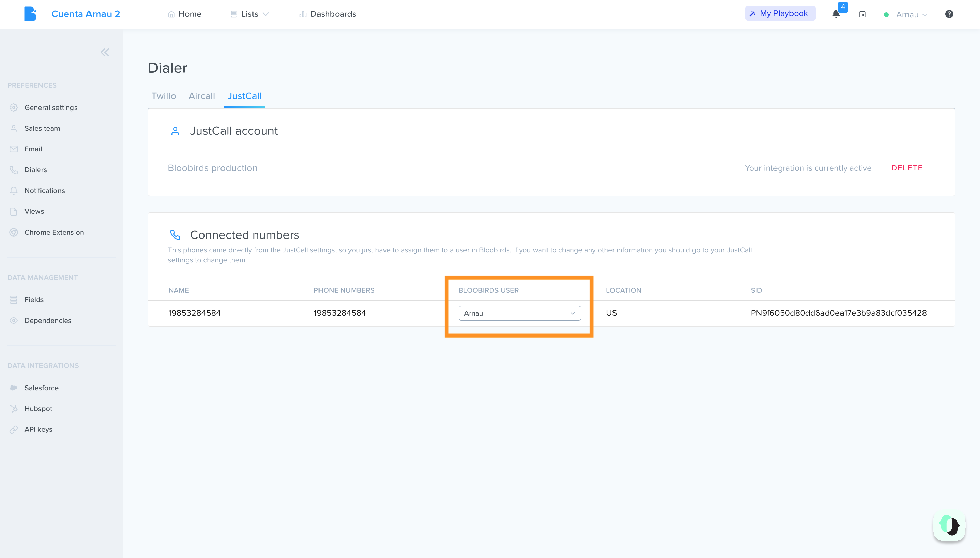This screenshot has height=558, width=980.
Task: Click the LOCATION column header
Action: click(623, 290)
